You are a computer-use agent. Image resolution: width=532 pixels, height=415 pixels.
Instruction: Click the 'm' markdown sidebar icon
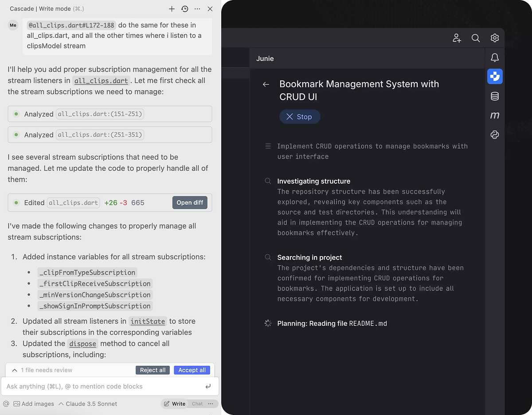point(494,115)
